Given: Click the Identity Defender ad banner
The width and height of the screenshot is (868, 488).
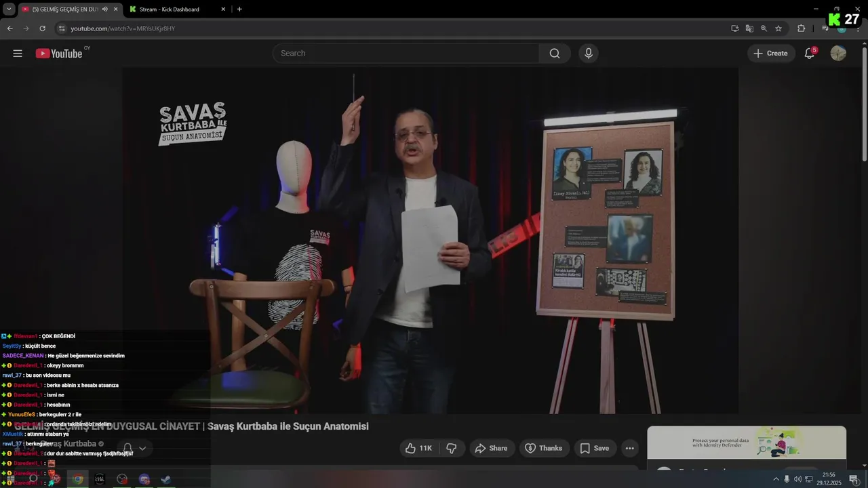Looking at the screenshot, I should coord(746,443).
